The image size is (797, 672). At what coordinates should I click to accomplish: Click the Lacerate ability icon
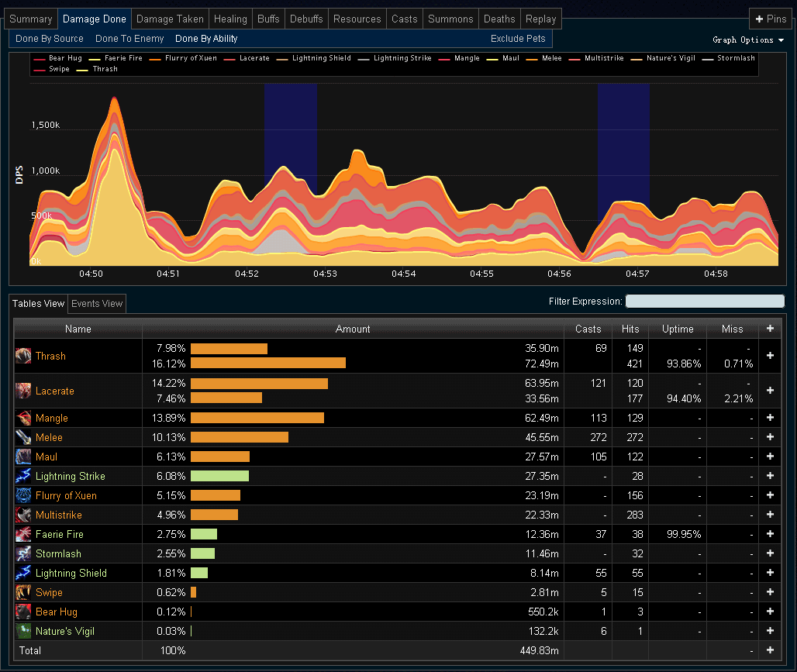tap(23, 391)
